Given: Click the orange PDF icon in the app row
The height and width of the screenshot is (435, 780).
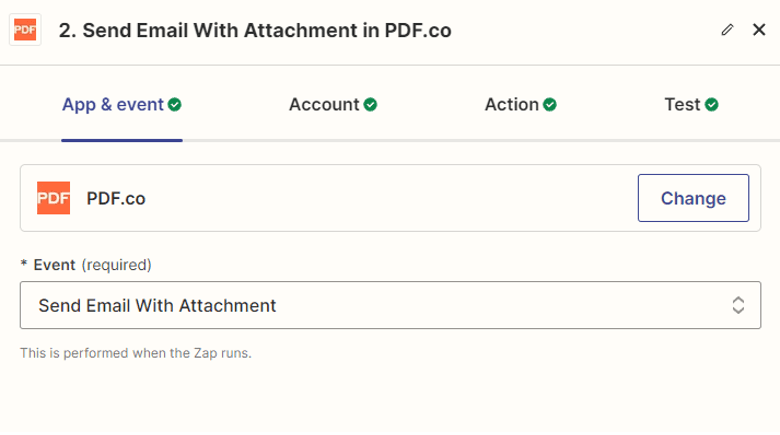Looking at the screenshot, I should (x=53, y=198).
